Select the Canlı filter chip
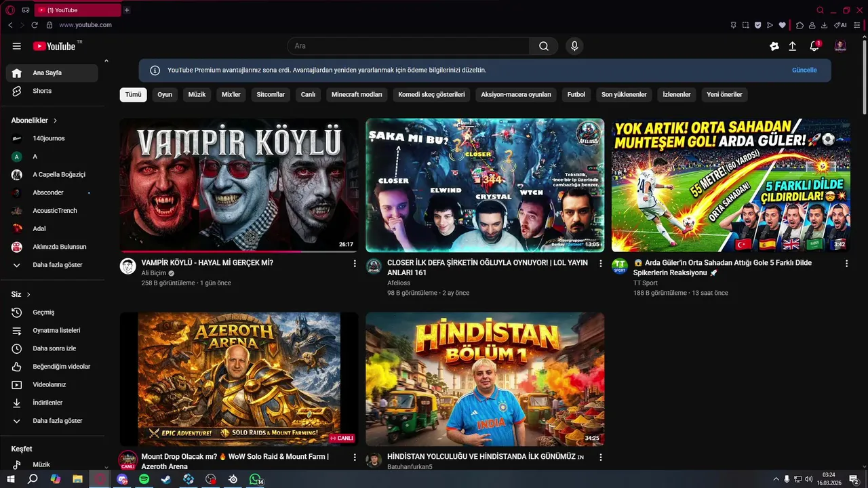Viewport: 868px width, 488px height. click(x=308, y=95)
